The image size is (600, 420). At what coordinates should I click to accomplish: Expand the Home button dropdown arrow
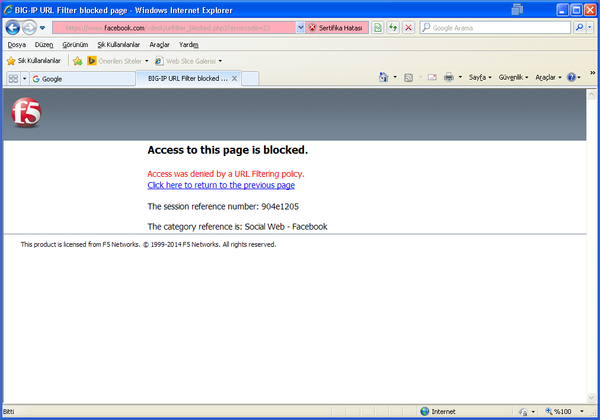point(395,77)
